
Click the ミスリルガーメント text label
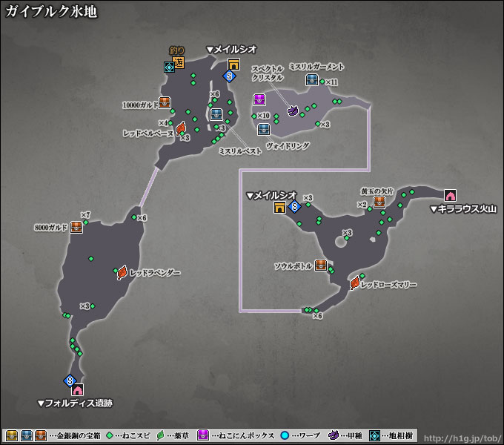click(316, 67)
